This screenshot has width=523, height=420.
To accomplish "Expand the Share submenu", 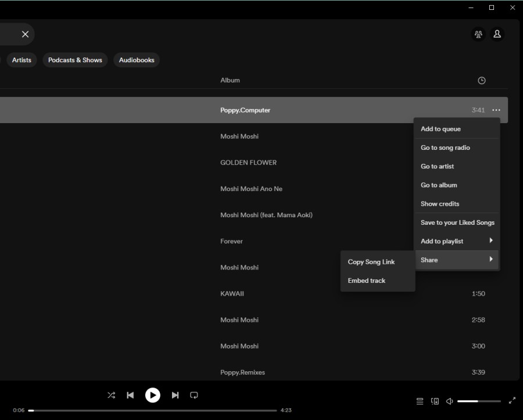I will [x=457, y=260].
